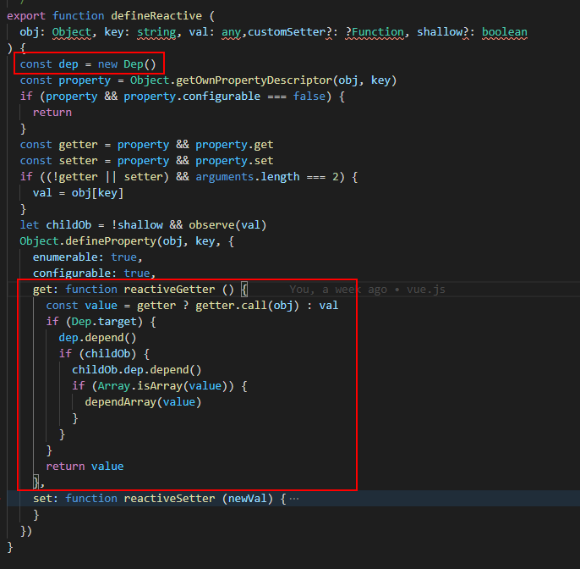Click 'property.get' in the getter assignment
581x569 pixels.
234,144
